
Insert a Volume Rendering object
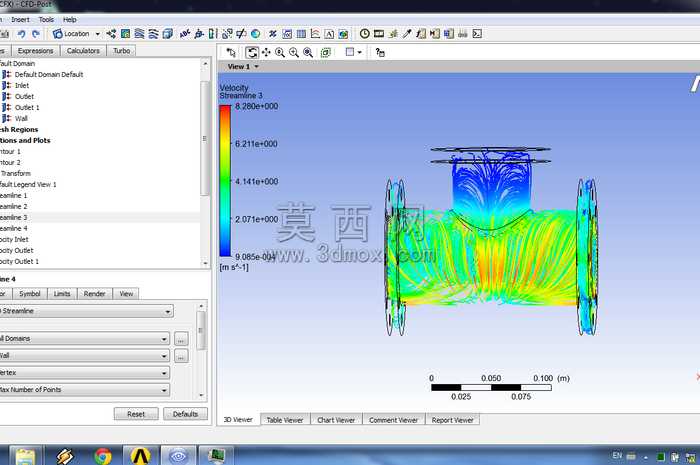(167, 34)
